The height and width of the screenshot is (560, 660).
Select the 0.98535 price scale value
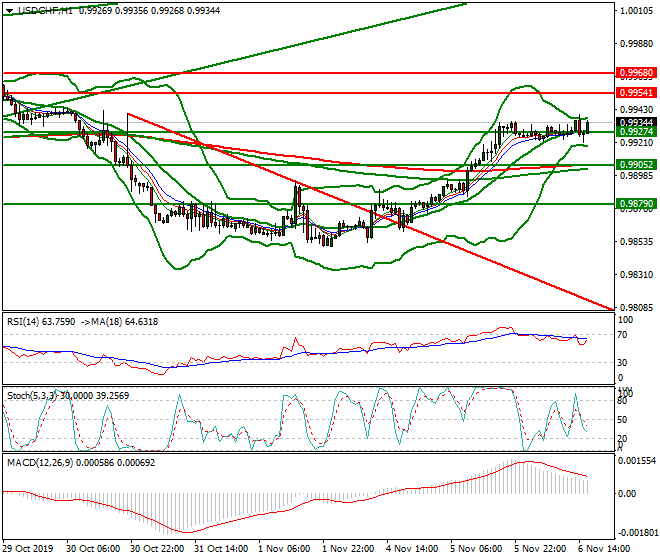coord(637,242)
